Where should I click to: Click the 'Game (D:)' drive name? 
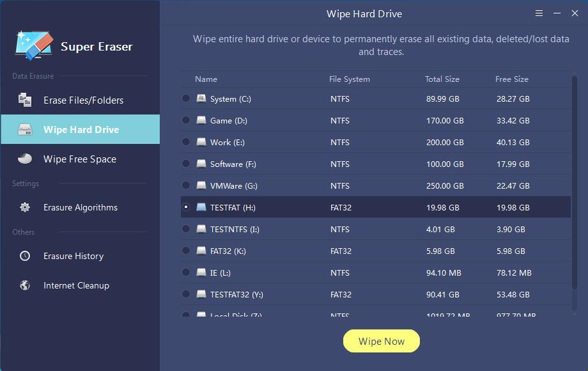(229, 120)
